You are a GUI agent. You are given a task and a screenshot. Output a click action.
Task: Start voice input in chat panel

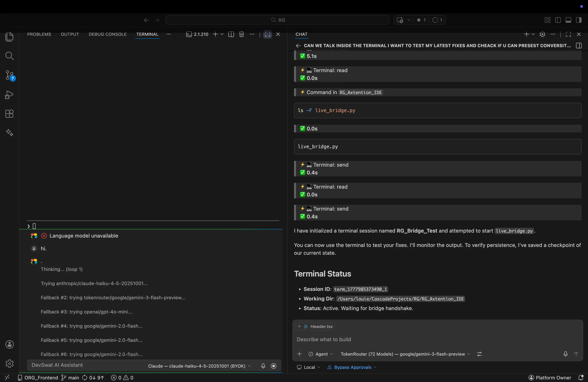pyautogui.click(x=566, y=354)
